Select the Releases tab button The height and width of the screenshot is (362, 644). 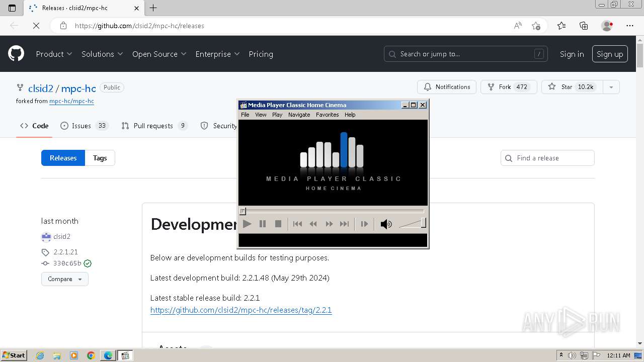click(x=63, y=158)
